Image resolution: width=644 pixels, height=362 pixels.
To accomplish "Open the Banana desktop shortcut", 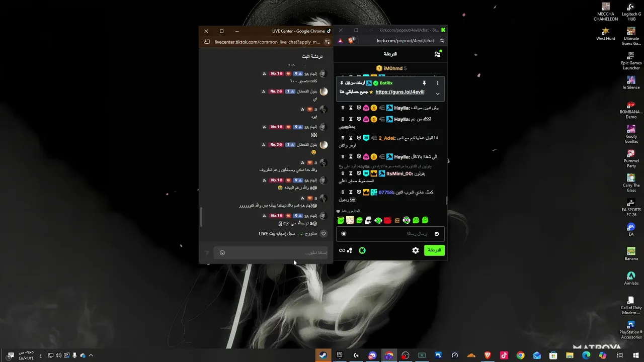I will (x=631, y=254).
